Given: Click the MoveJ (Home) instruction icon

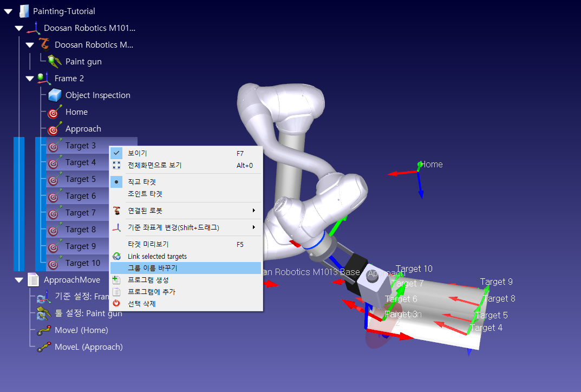Looking at the screenshot, I should pos(44,330).
